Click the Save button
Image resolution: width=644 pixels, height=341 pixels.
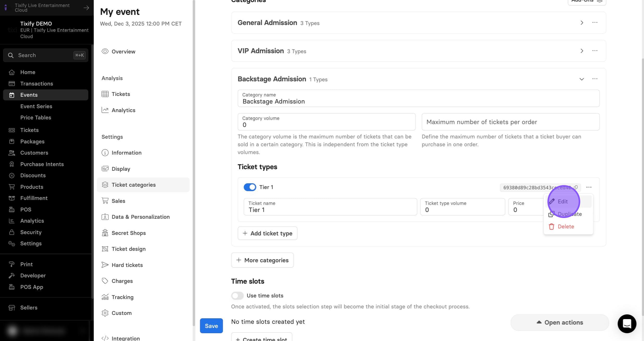[x=211, y=326]
